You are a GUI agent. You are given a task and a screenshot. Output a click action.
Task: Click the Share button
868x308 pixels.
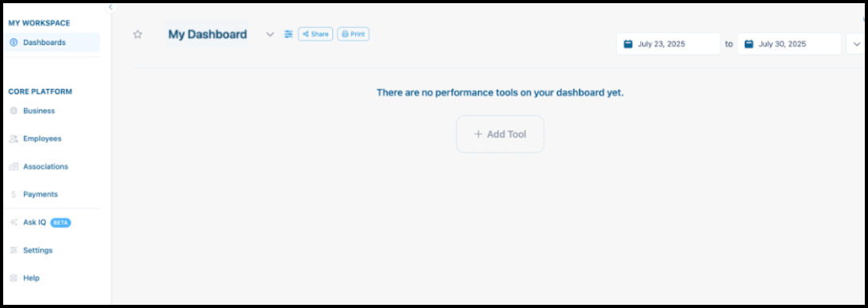point(316,34)
